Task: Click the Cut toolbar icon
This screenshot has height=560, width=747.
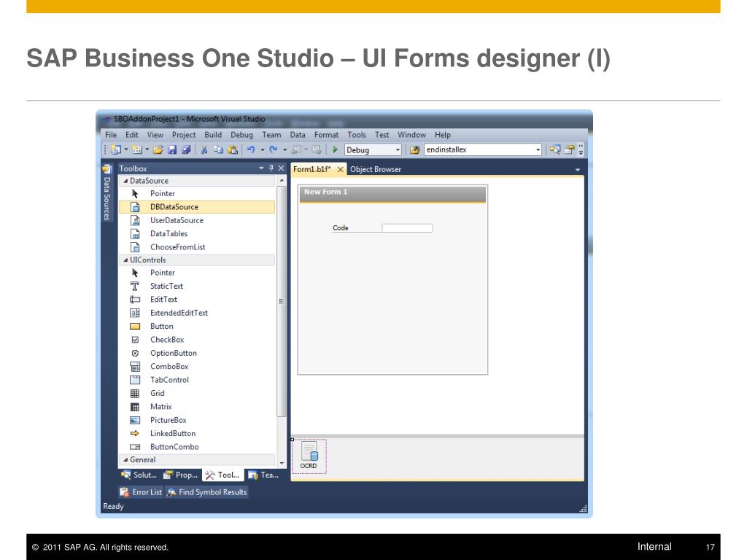Action: pyautogui.click(x=204, y=149)
